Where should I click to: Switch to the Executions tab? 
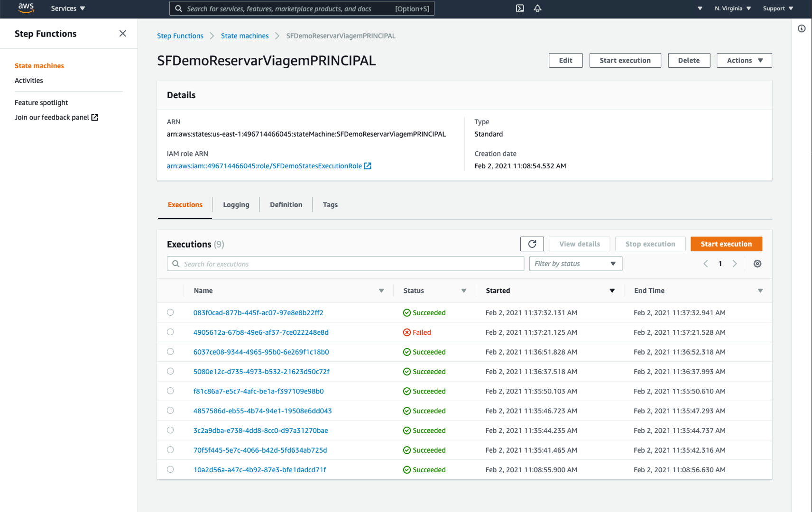click(185, 205)
